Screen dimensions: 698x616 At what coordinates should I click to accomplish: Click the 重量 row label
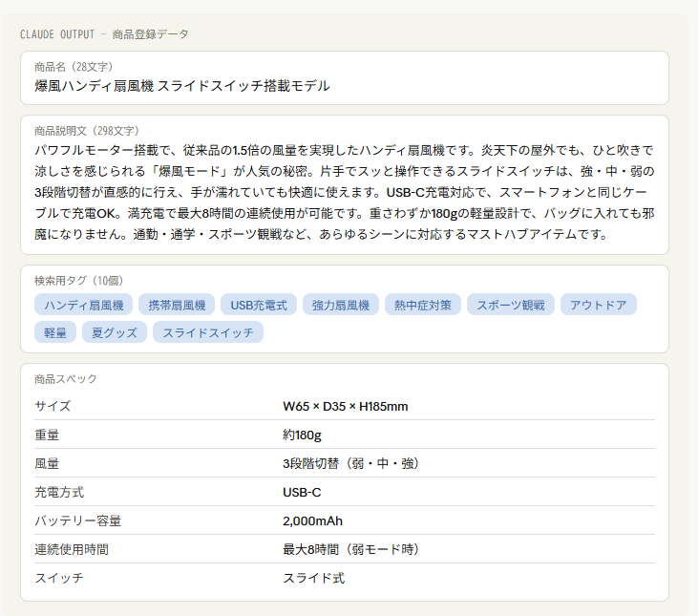(x=47, y=435)
